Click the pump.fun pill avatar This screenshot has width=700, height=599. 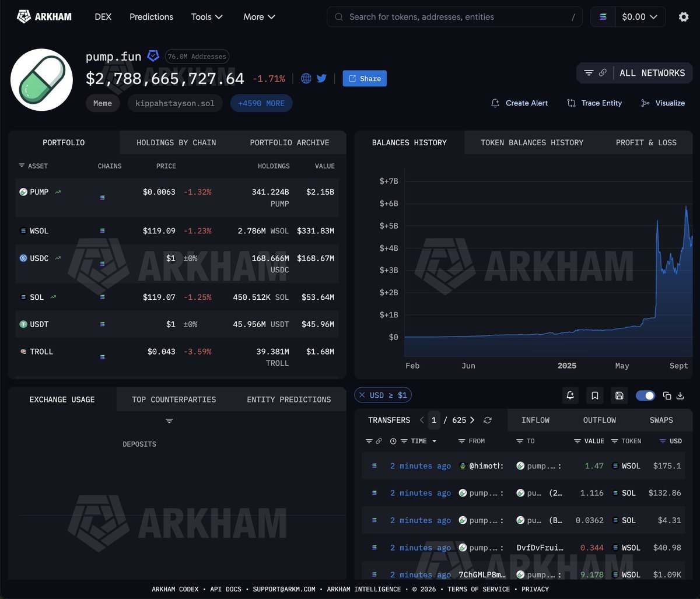[x=41, y=79]
